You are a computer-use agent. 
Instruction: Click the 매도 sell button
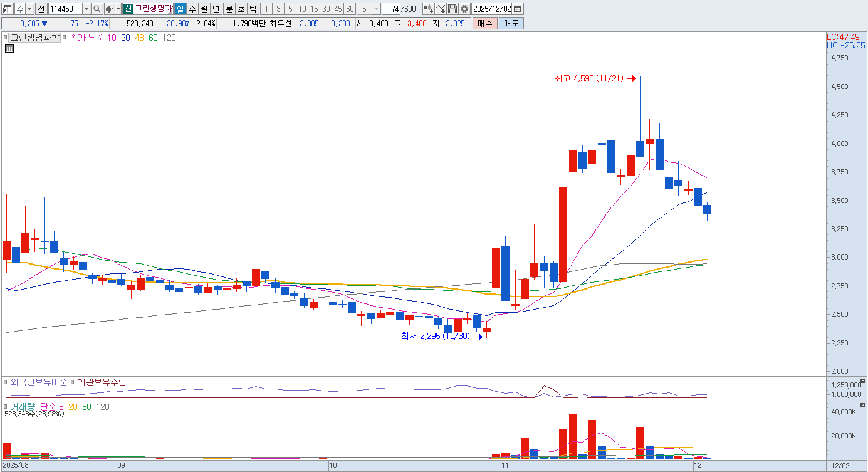pyautogui.click(x=511, y=23)
